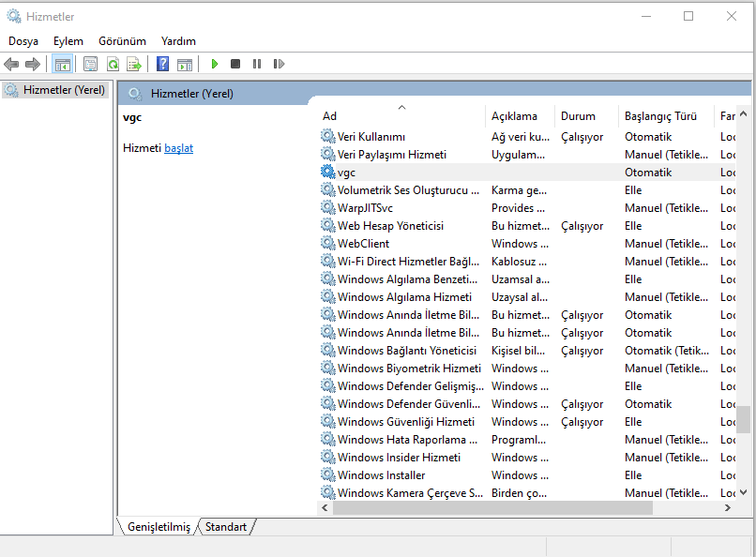Sort by the Ad column header
The height and width of the screenshot is (557, 756).
[402, 115]
